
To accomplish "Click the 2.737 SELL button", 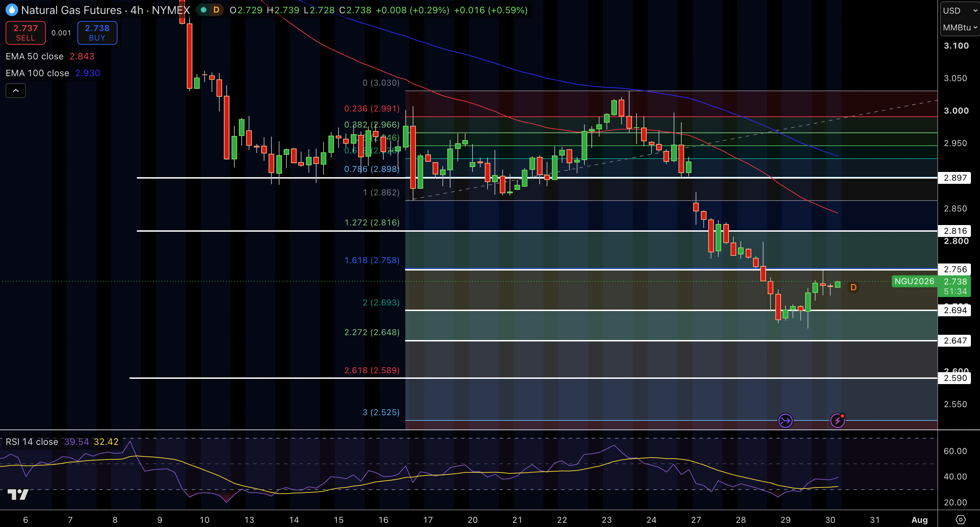I will (26, 33).
